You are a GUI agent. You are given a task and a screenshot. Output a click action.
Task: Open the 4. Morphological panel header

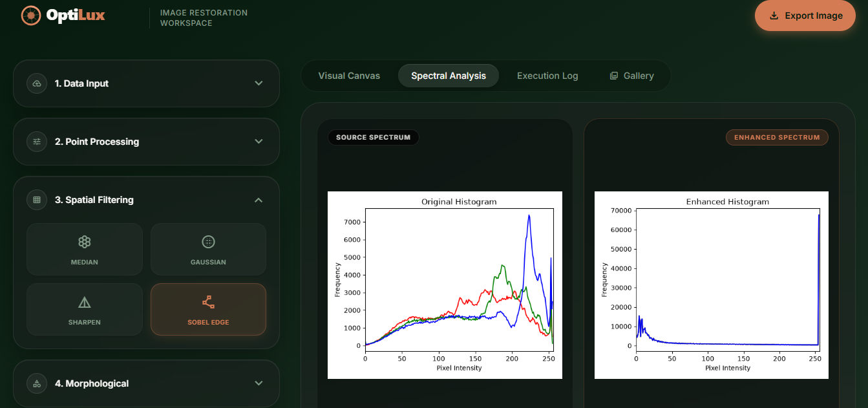click(146, 383)
